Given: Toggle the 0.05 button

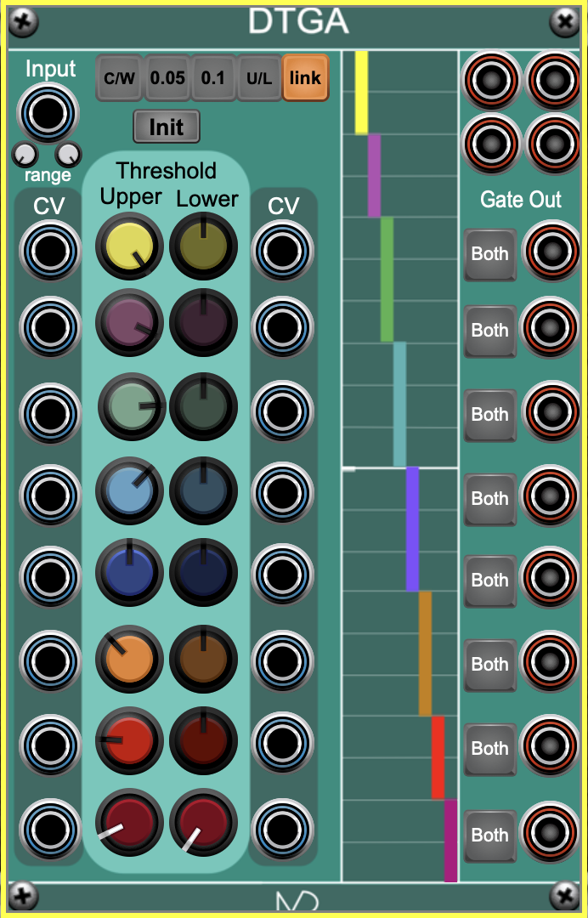Looking at the screenshot, I should 167,78.
